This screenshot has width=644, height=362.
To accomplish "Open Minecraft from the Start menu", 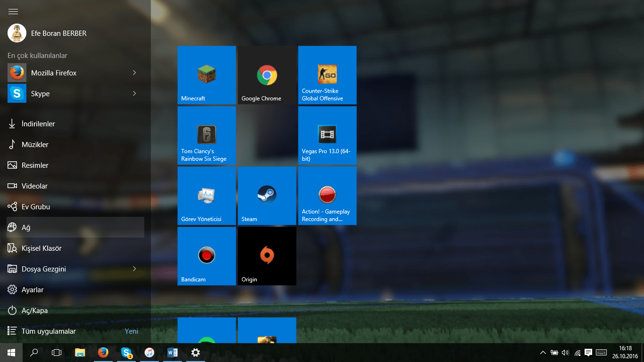I will coord(206,74).
